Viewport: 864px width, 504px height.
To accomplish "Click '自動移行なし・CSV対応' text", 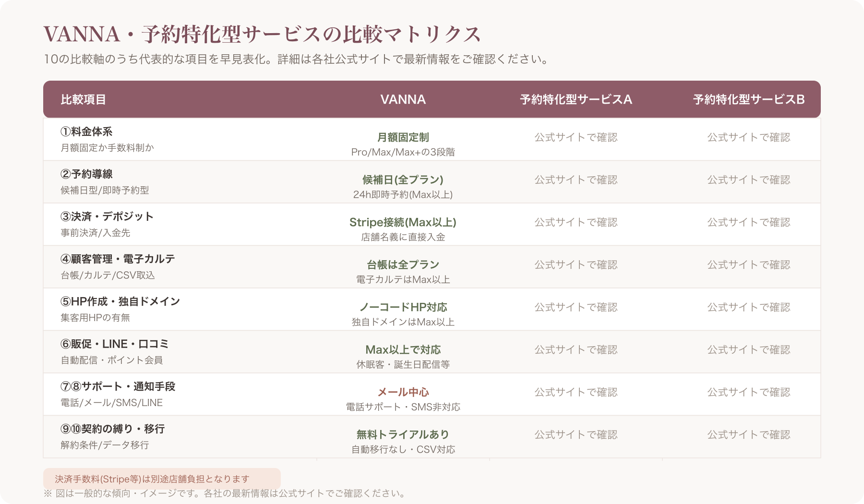I will click(403, 449).
